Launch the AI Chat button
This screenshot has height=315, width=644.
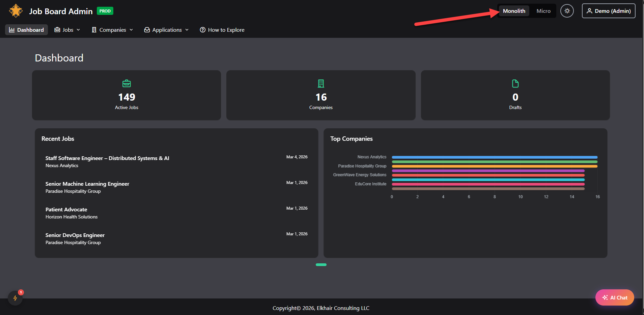614,297
